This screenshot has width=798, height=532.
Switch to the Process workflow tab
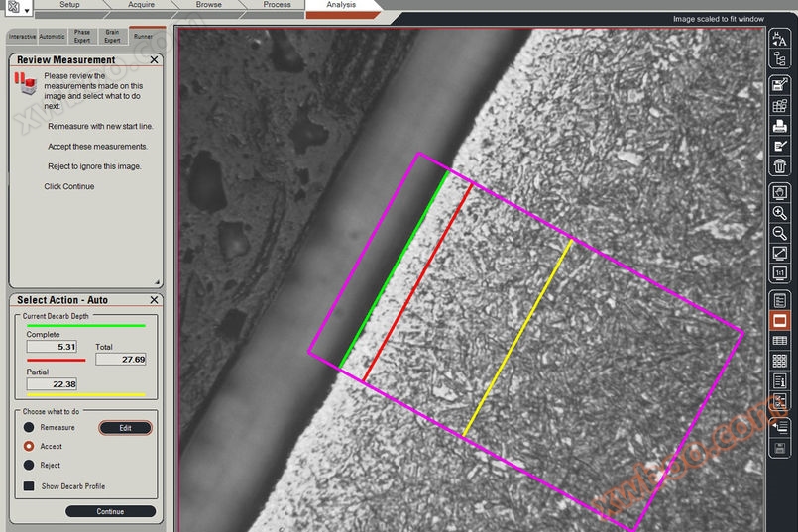coord(277,5)
